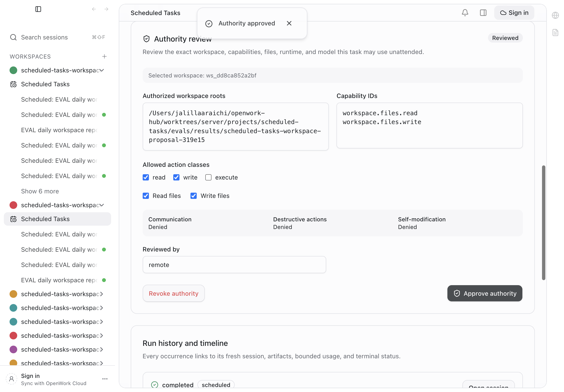Open the document icon on right edge
The height and width of the screenshot is (392, 564).
coord(555,33)
